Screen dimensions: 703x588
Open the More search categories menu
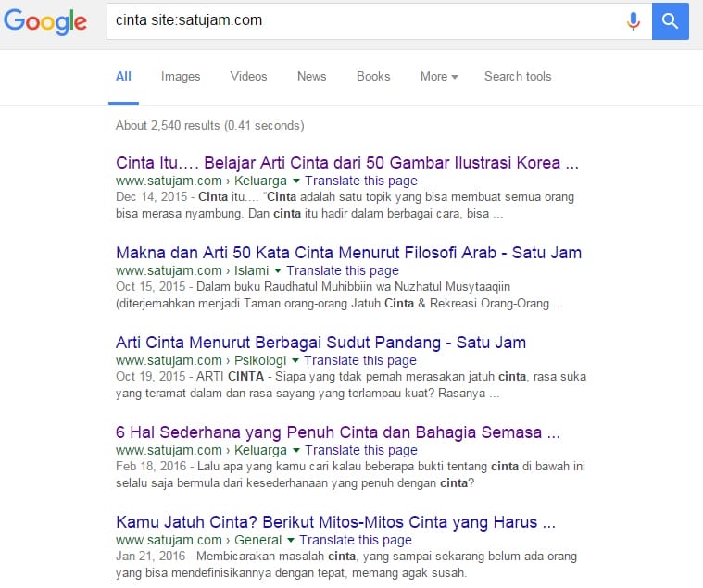(x=439, y=77)
